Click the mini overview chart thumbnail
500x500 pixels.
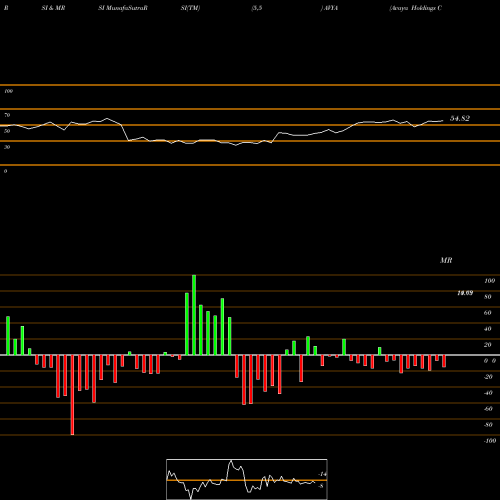[x=247, y=479]
